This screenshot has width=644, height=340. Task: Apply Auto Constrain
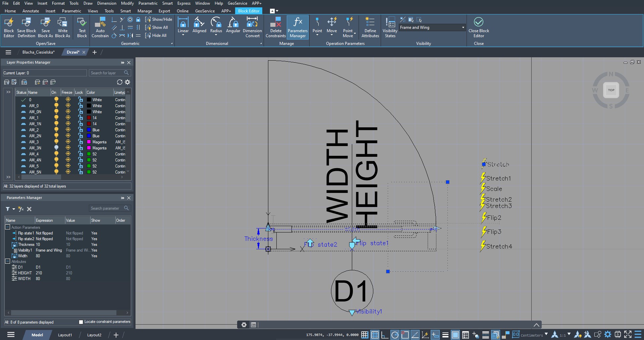100,27
